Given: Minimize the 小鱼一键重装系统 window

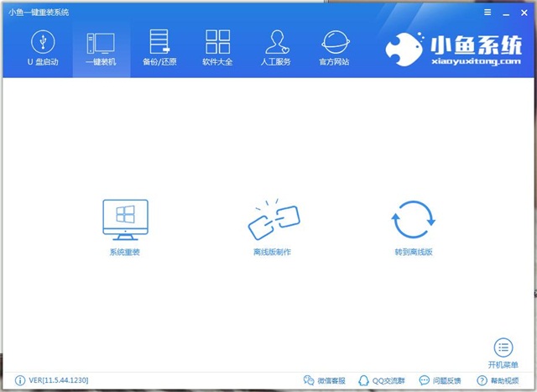Looking at the screenshot, I should pos(506,13).
